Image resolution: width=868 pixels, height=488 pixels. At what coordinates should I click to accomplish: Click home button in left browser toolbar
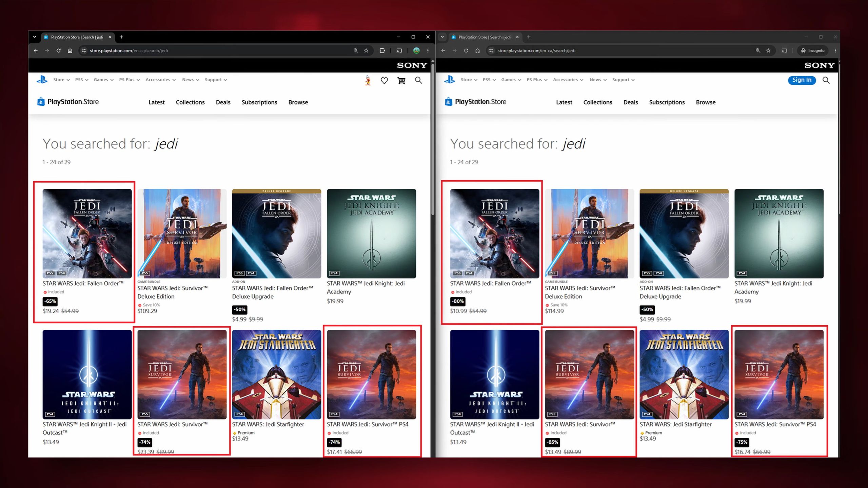tap(70, 50)
